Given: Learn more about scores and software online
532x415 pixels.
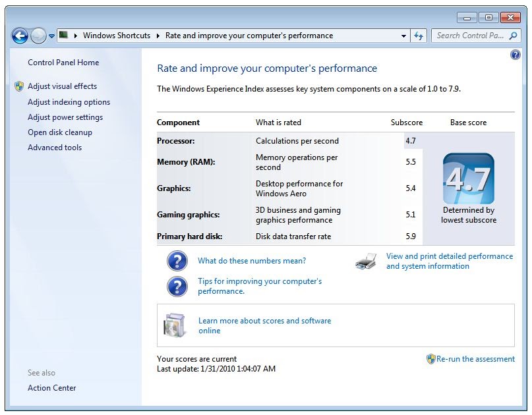Looking at the screenshot, I should 264,321.
